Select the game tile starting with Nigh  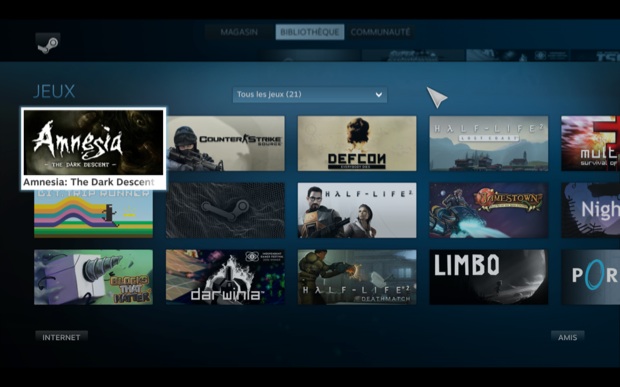(591, 210)
